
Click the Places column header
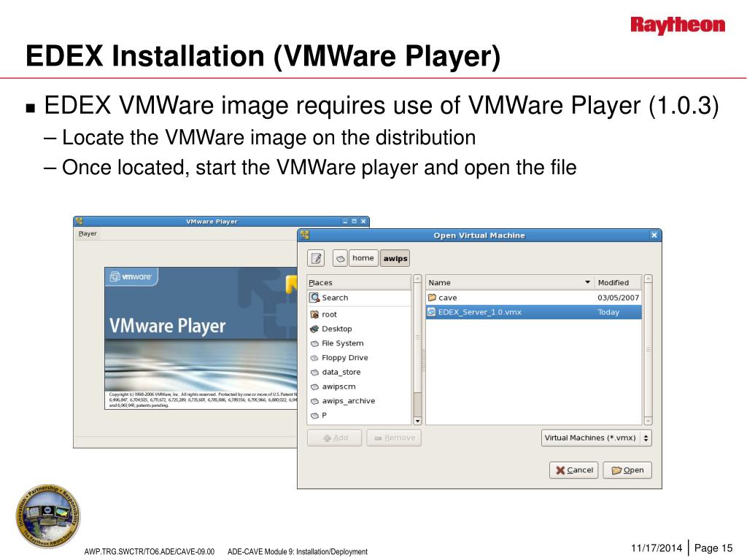(359, 282)
